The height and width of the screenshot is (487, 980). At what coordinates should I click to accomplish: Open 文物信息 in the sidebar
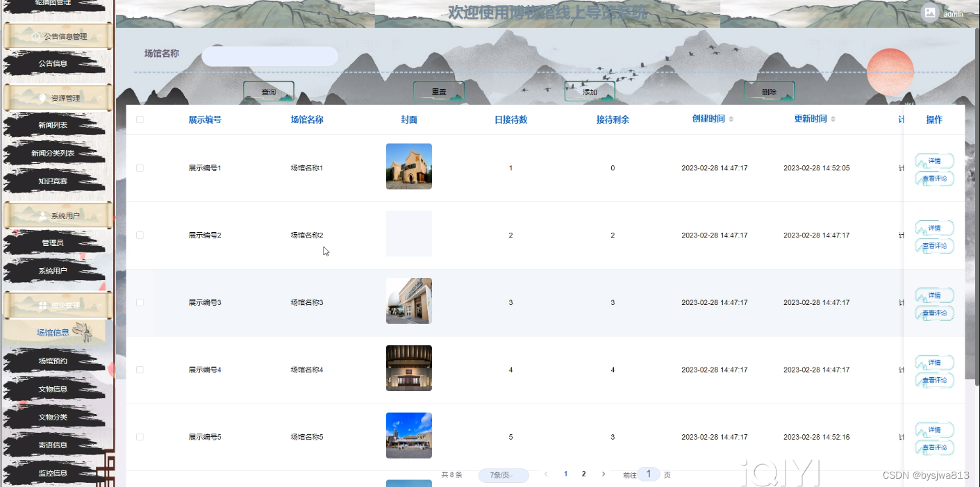pyautogui.click(x=53, y=389)
